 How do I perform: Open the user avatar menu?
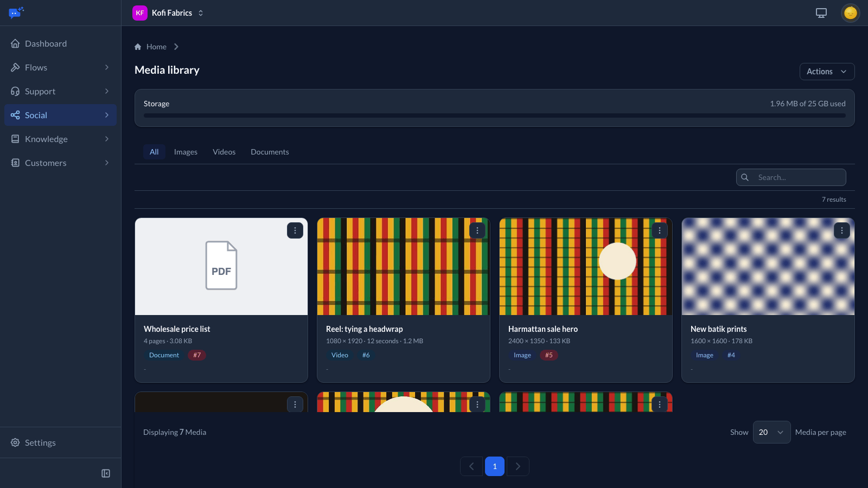click(850, 13)
